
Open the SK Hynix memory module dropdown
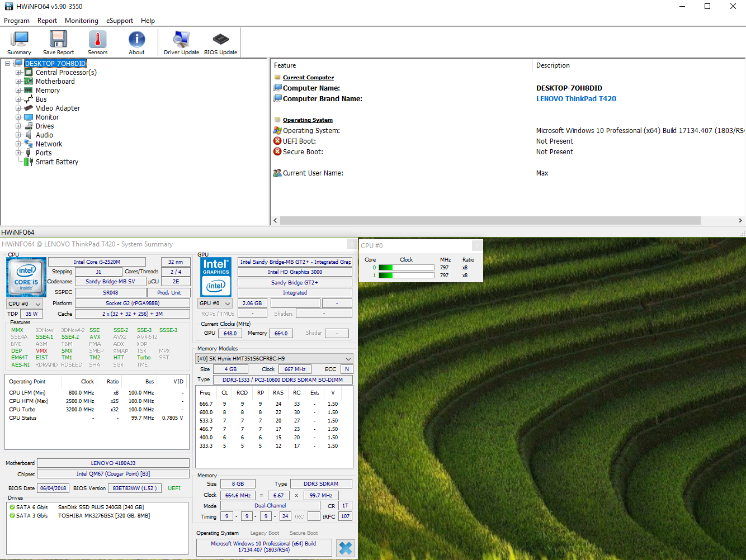click(274, 359)
